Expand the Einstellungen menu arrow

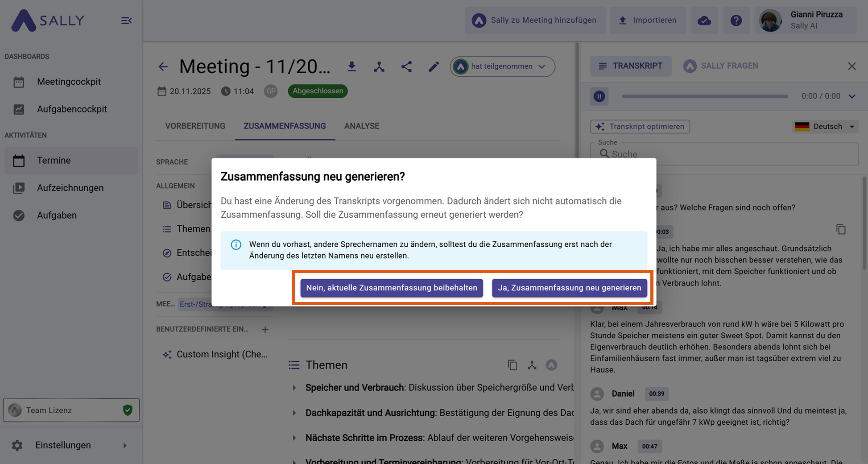125,445
